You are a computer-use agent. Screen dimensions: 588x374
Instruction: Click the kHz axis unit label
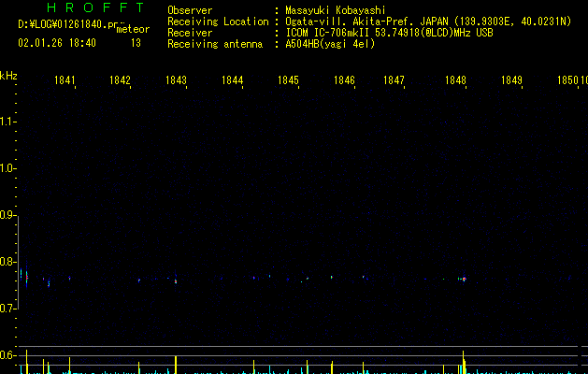click(8, 76)
